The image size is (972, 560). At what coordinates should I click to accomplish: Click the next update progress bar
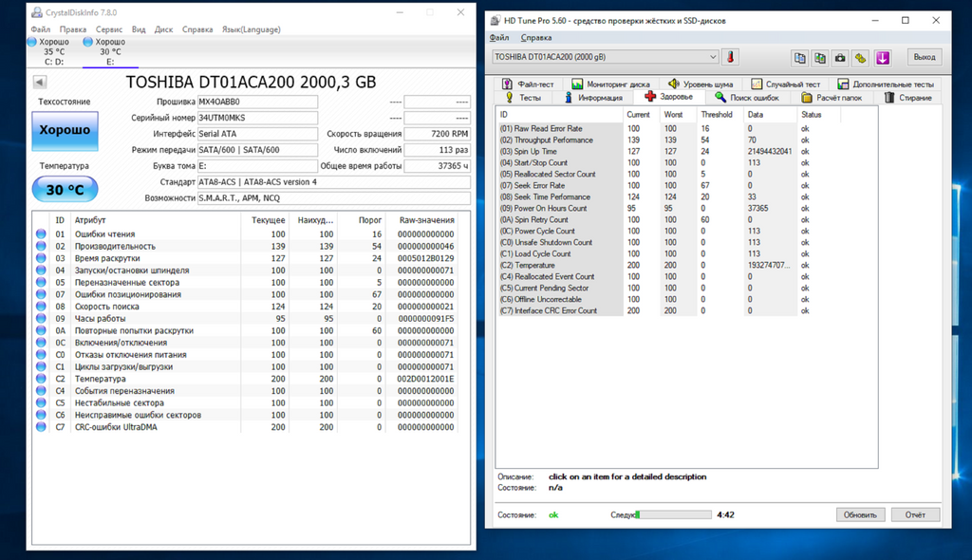[x=674, y=514]
